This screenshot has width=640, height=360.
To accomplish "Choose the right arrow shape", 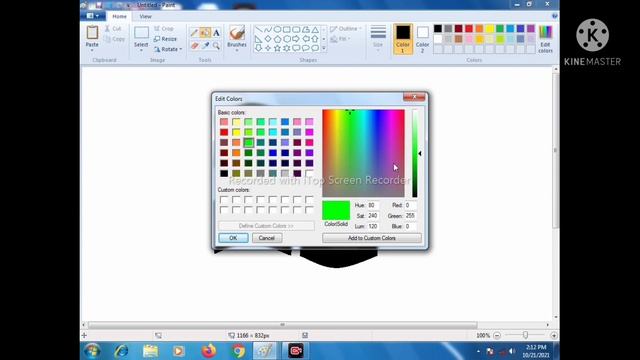I will coord(296,39).
